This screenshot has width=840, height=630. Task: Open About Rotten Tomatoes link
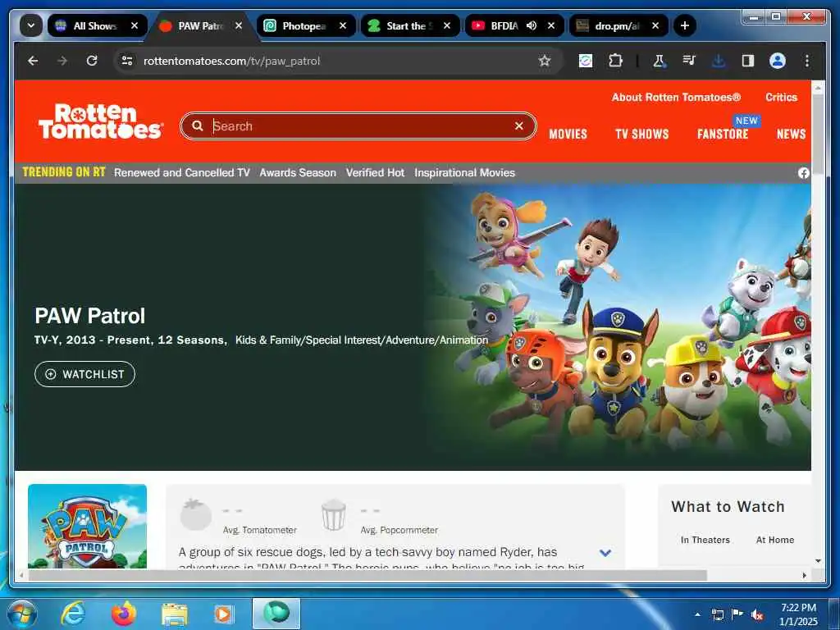coord(676,97)
